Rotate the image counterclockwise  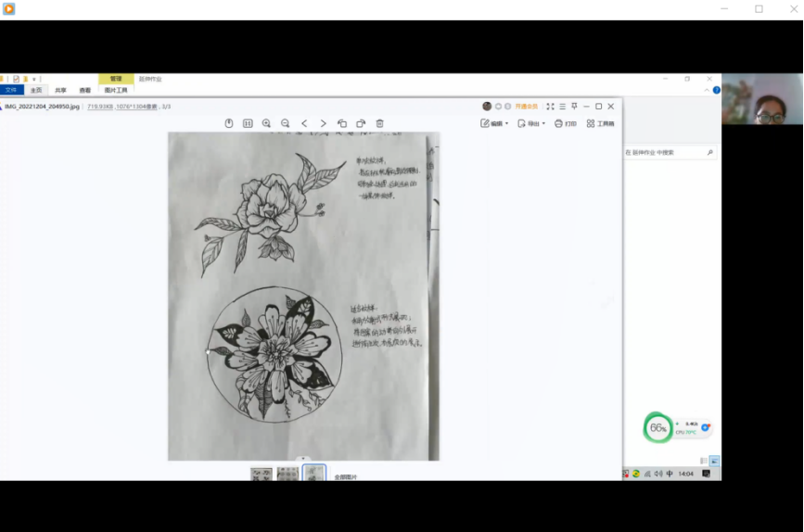(342, 123)
